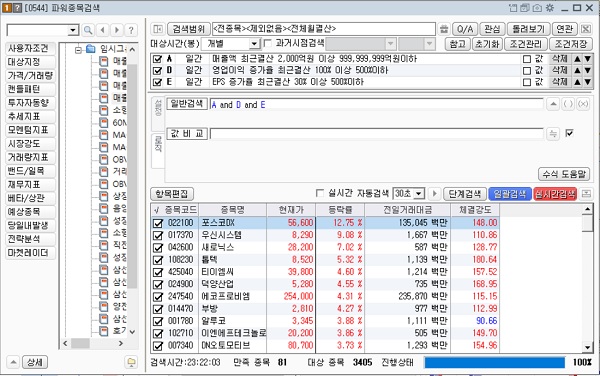Click the (x) remove parentheses button
This screenshot has height=376, width=600.
583,104
